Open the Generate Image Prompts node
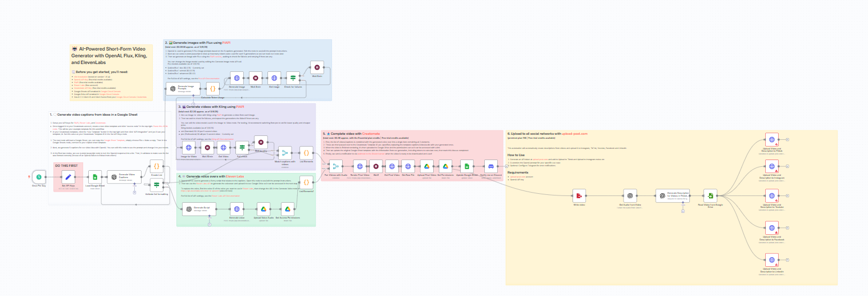 pyautogui.click(x=182, y=89)
